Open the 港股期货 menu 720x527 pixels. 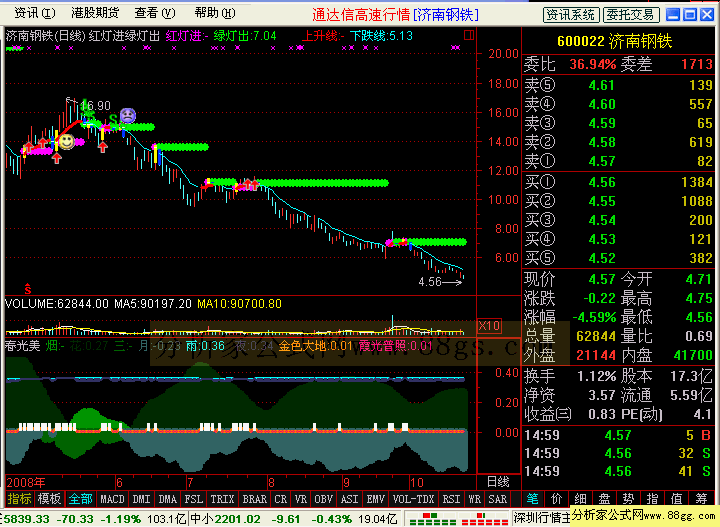(95, 13)
